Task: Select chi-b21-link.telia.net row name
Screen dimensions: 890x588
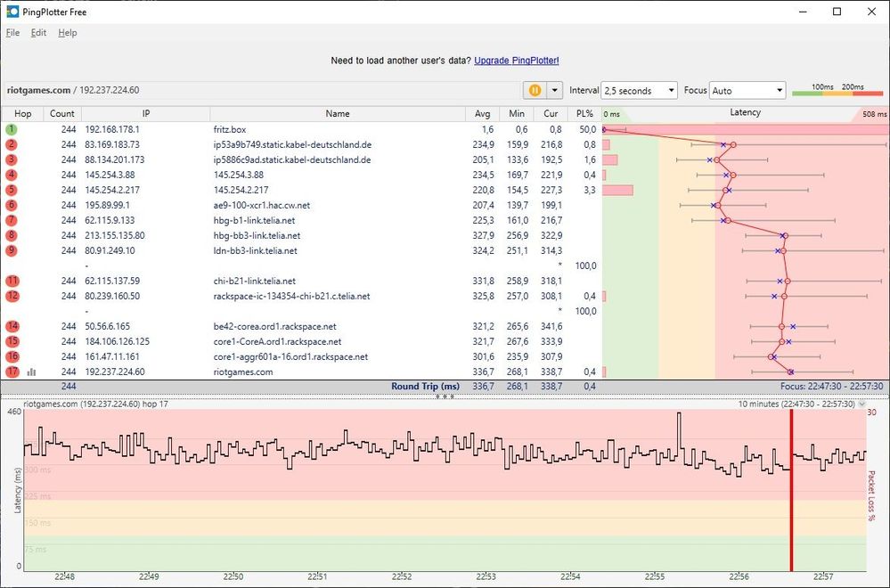Action: pos(254,281)
